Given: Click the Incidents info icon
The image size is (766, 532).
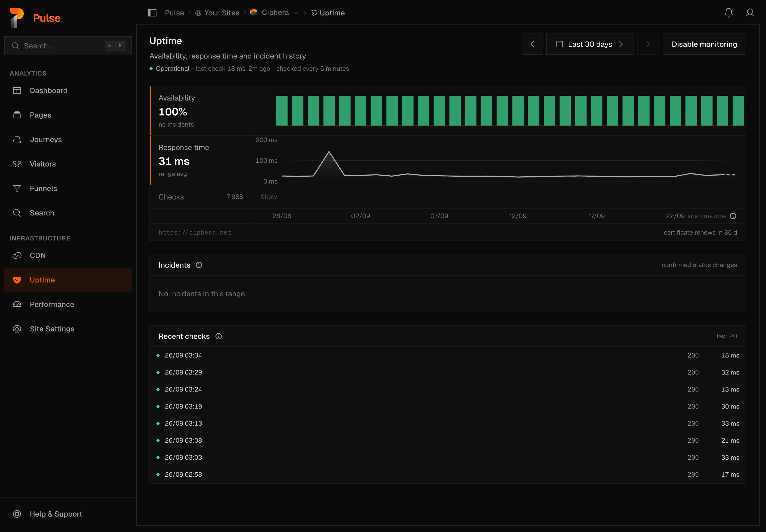Looking at the screenshot, I should point(199,265).
